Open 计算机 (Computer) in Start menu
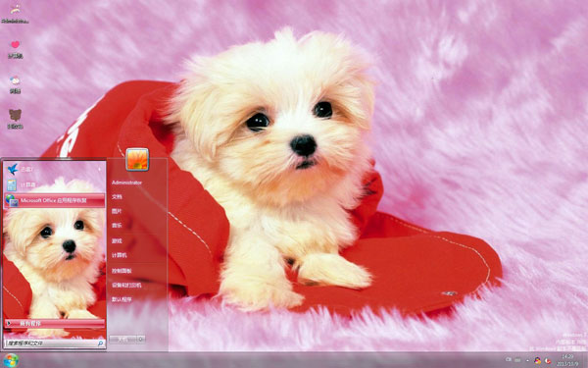The height and width of the screenshot is (368, 588). [120, 255]
